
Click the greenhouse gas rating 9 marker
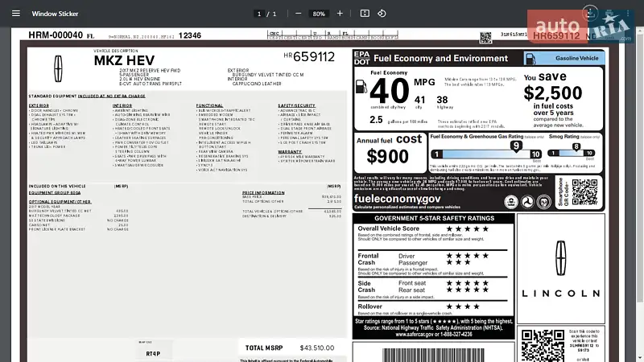pos(516,146)
